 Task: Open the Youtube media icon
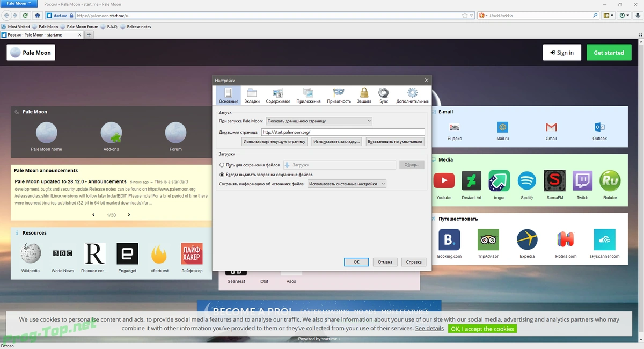[x=444, y=181]
